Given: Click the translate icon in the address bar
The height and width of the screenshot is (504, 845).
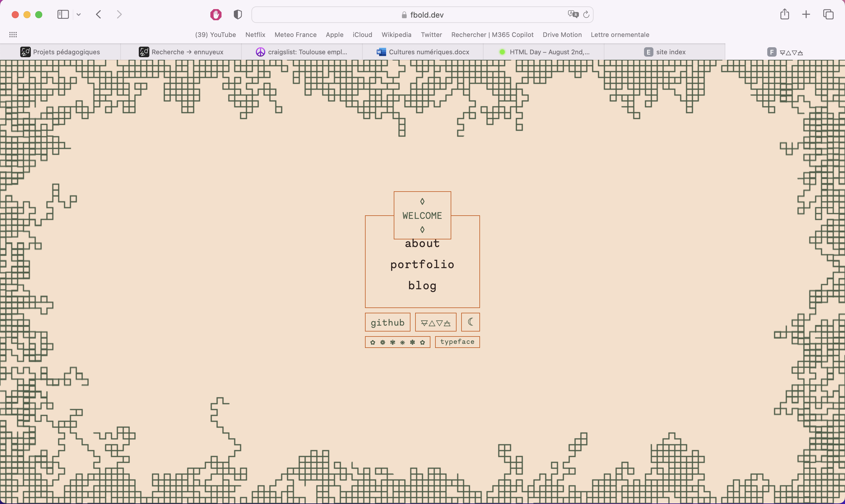Looking at the screenshot, I should coord(573,14).
